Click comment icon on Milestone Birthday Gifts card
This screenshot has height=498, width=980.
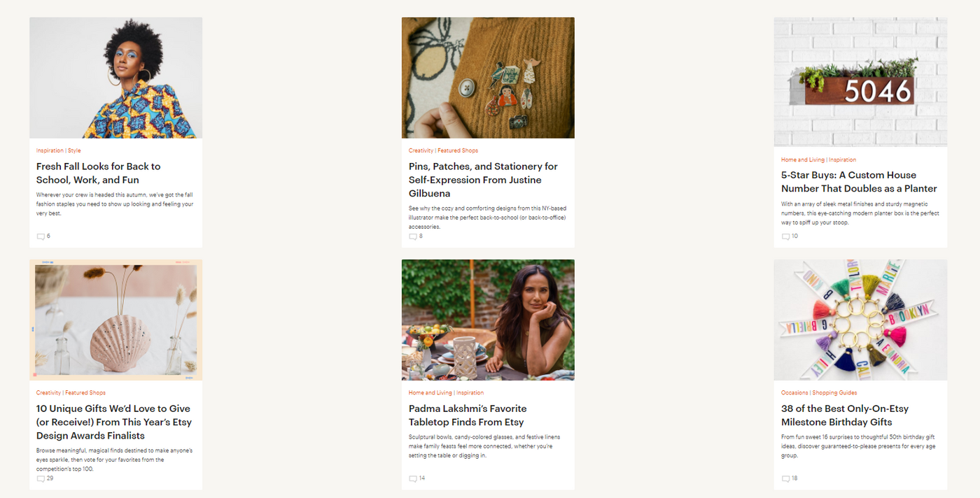[x=785, y=479]
